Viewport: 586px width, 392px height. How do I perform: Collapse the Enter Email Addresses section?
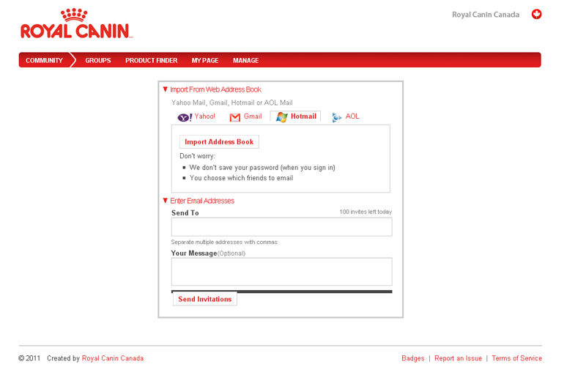coord(166,201)
